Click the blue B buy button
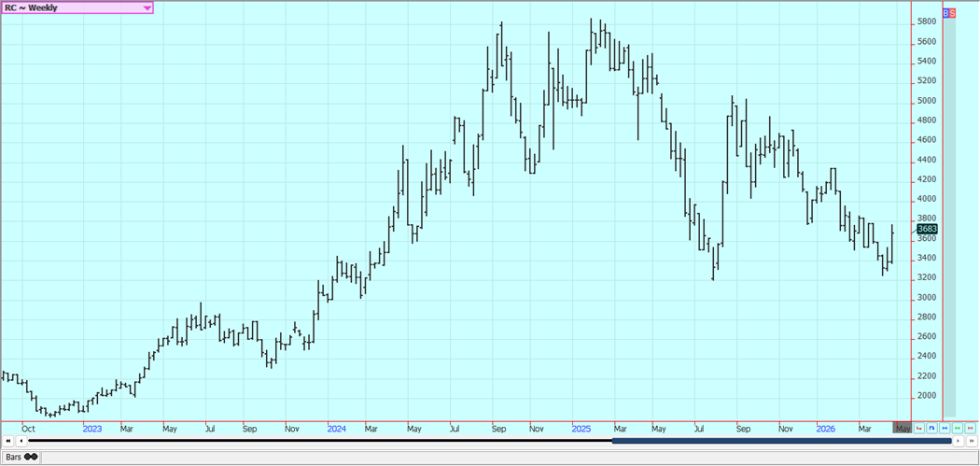 pyautogui.click(x=945, y=13)
